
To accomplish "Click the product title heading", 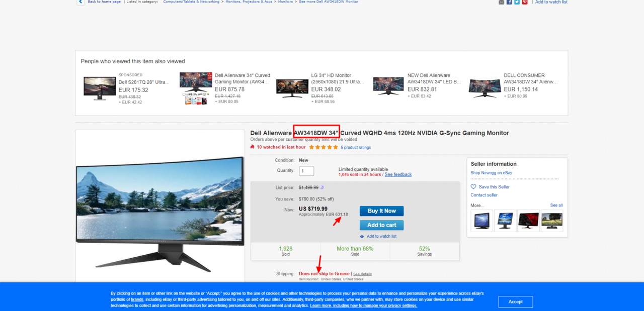I will pyautogui.click(x=379, y=133).
